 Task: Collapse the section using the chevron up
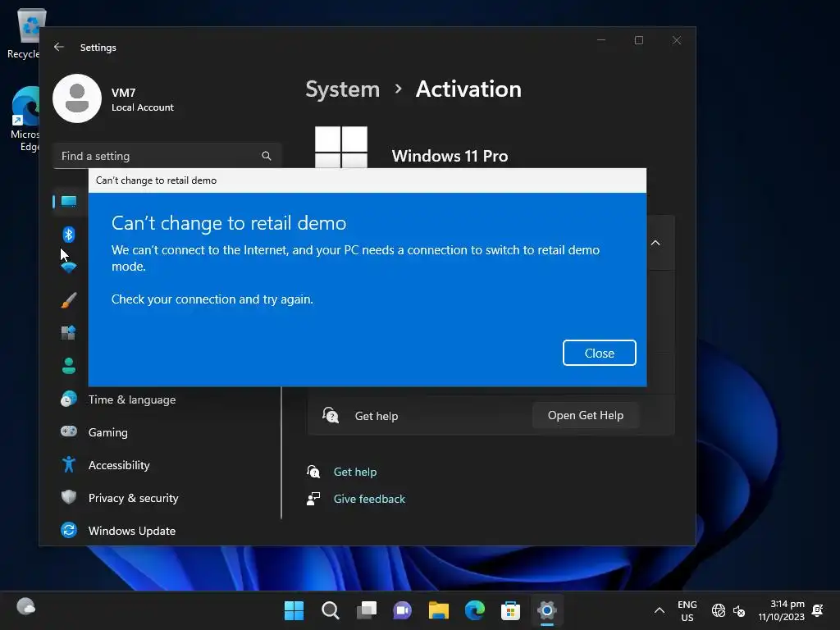click(655, 243)
